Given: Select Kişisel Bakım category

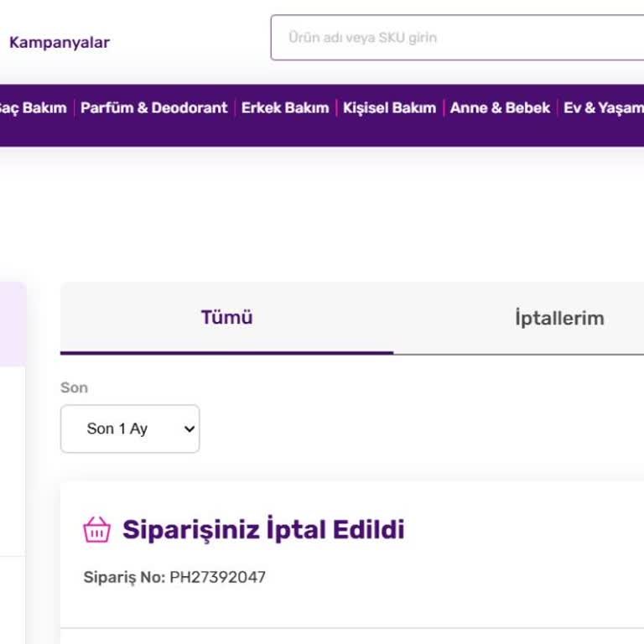Looking at the screenshot, I should pos(389,107).
